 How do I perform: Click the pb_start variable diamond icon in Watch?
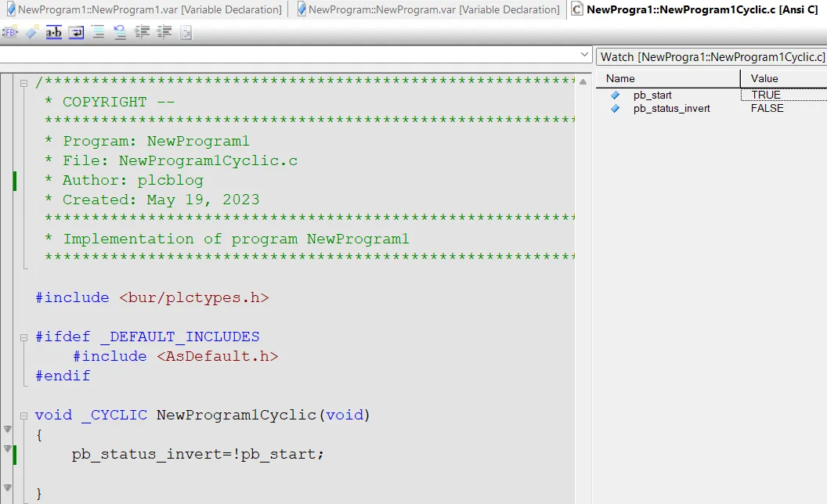pos(615,95)
